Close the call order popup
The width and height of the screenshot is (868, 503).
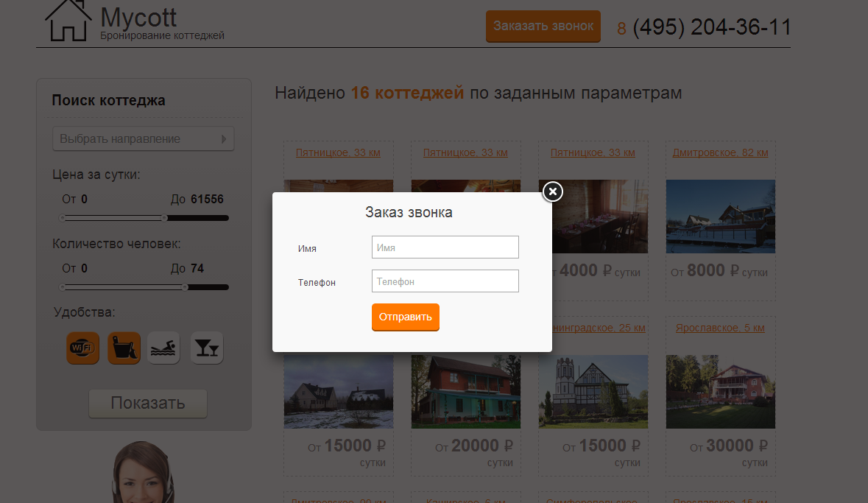[553, 191]
